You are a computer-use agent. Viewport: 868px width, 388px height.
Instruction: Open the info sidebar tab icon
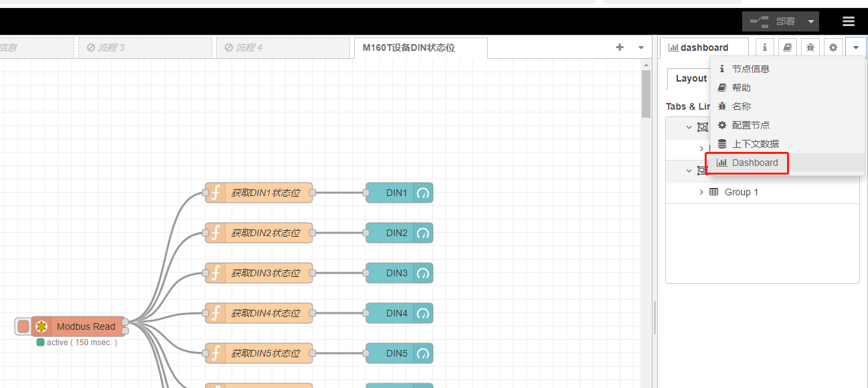pyautogui.click(x=765, y=47)
